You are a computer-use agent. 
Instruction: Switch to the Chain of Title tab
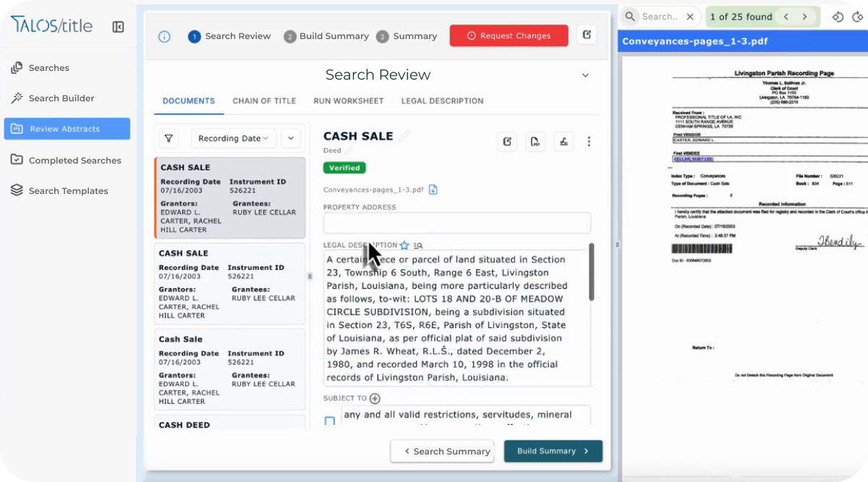264,101
